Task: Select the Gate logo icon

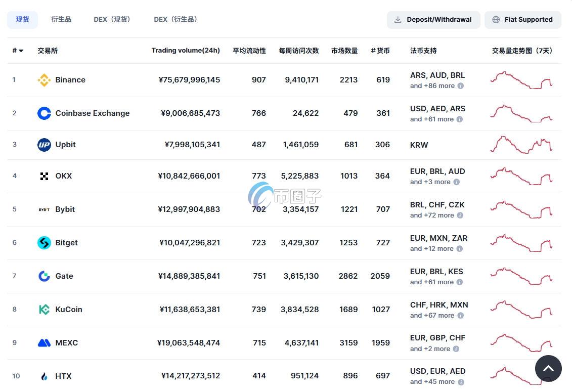Action: coord(44,276)
